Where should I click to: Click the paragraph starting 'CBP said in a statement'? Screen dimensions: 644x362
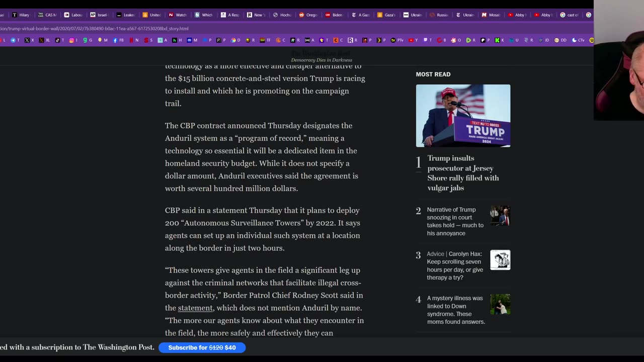pos(263,229)
